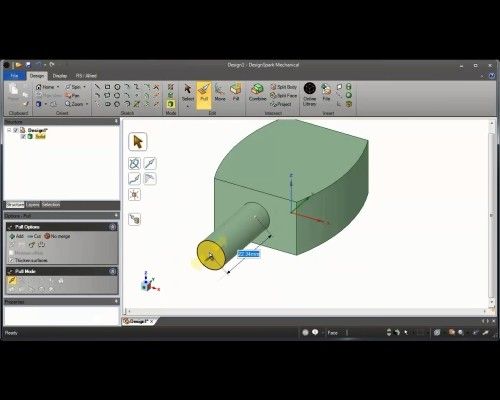Select the Fill tool in the ribbon
The width and height of the screenshot is (500, 400).
[236, 92]
